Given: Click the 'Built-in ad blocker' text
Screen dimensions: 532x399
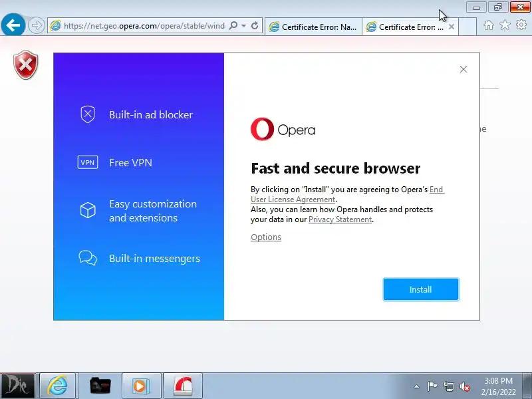Looking at the screenshot, I should 151,114.
